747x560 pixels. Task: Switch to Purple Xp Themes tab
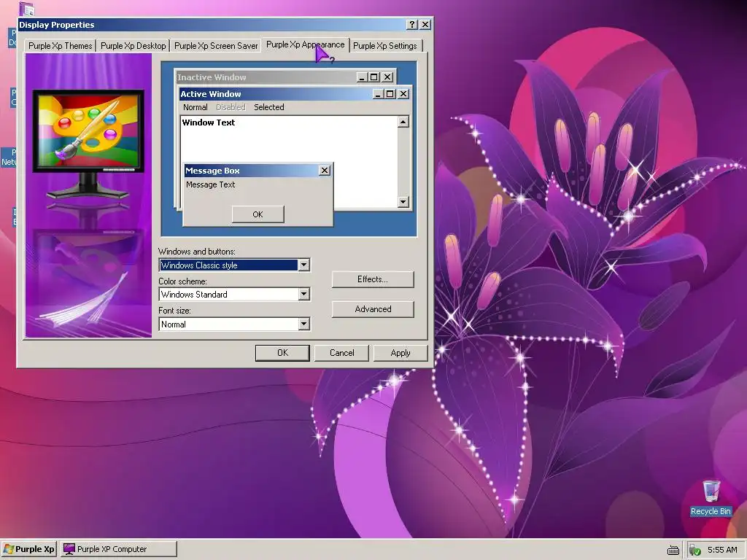click(x=60, y=46)
